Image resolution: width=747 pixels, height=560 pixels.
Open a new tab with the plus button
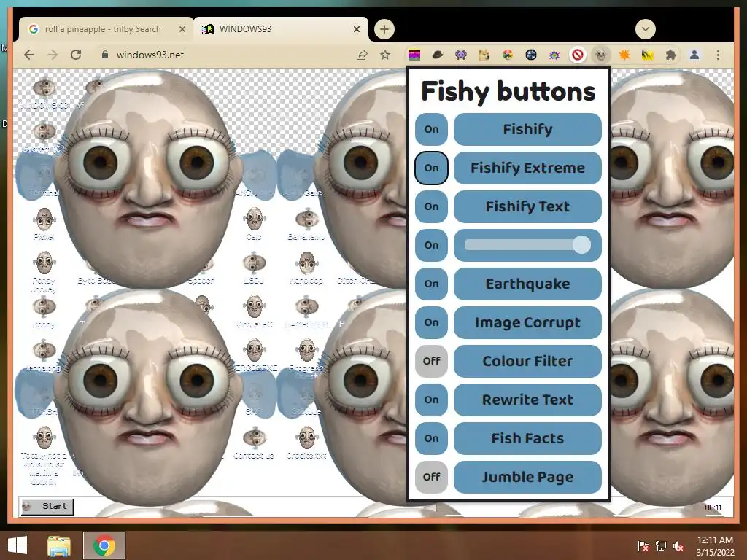384,29
